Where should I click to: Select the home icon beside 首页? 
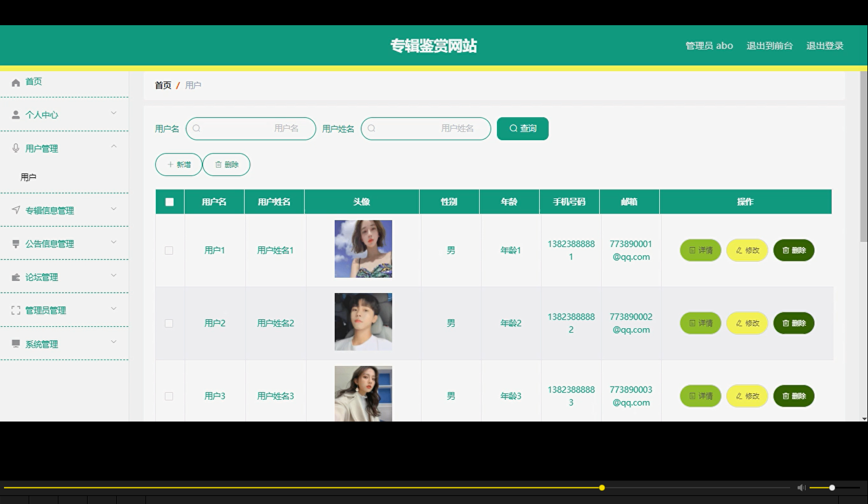[x=16, y=81]
